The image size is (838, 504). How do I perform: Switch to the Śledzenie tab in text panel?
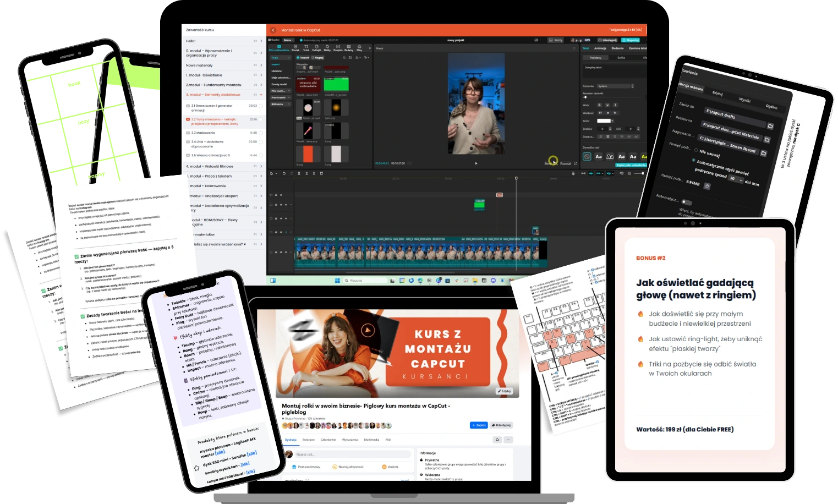(617, 48)
